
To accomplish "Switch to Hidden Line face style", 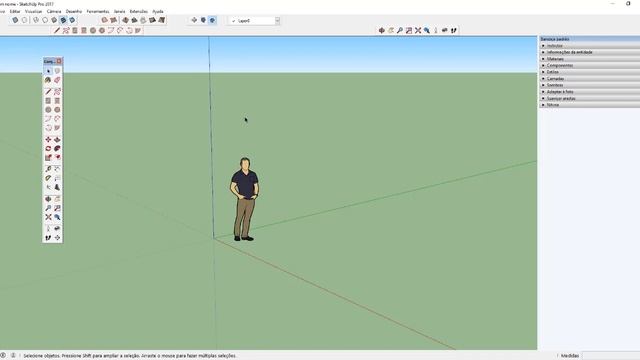I will [x=45, y=20].
